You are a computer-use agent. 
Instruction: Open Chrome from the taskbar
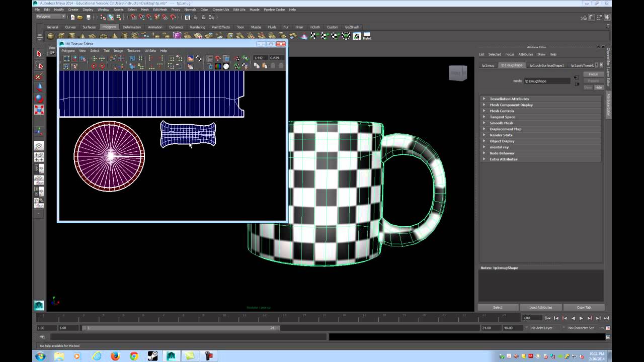pyautogui.click(x=134, y=356)
